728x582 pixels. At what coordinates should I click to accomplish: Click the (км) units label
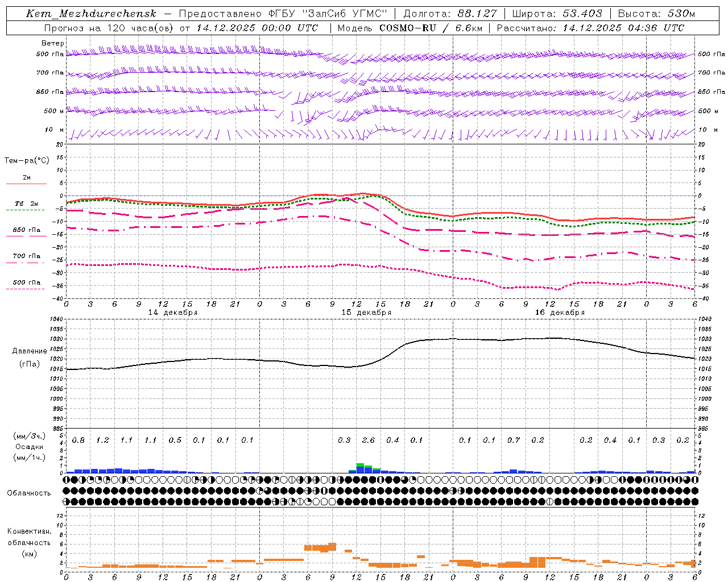(30, 554)
